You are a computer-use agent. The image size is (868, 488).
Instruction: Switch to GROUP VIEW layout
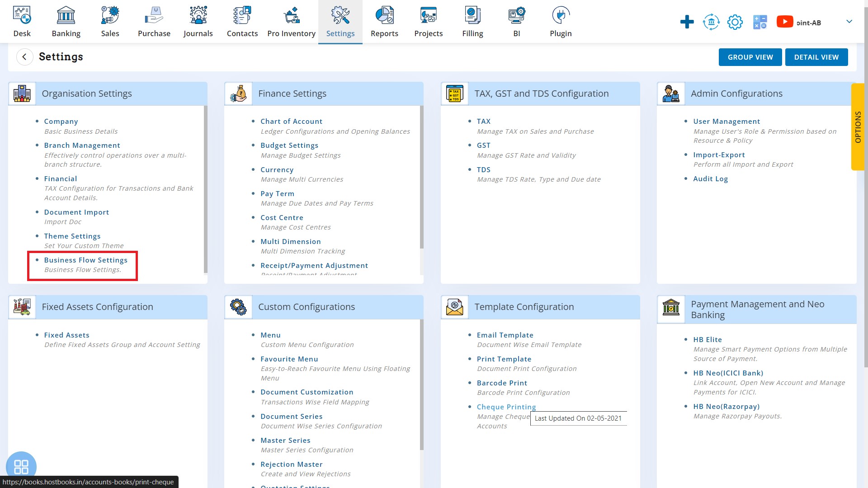(x=750, y=57)
